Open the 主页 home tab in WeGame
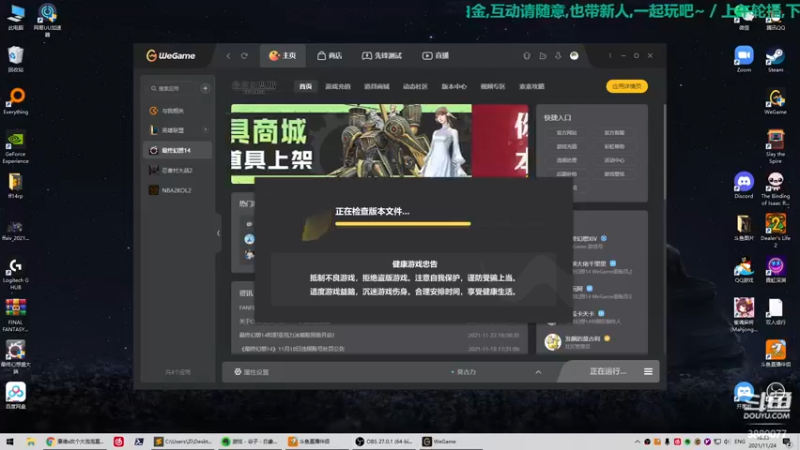The image size is (800, 450). (x=283, y=56)
